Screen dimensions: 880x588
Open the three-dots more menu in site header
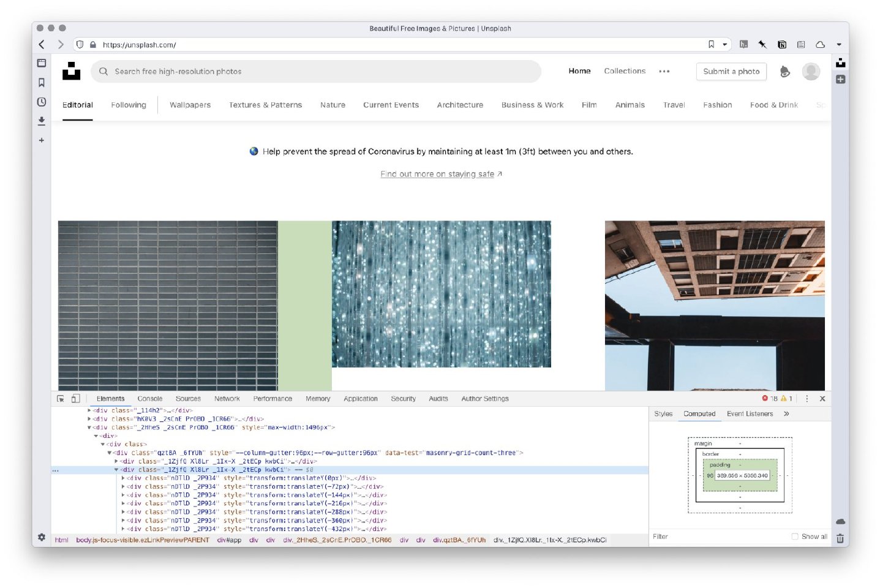point(664,72)
